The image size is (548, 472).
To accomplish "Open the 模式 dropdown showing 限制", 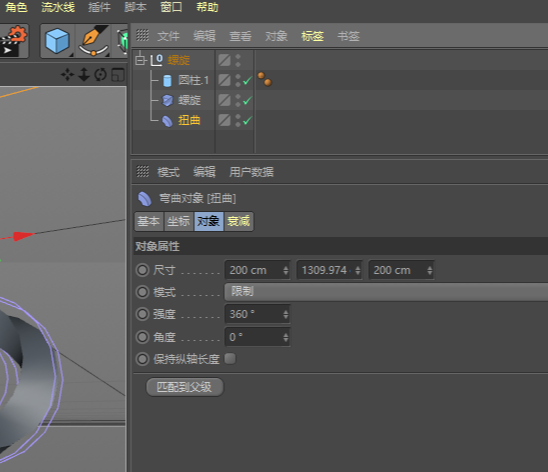I will pos(386,292).
